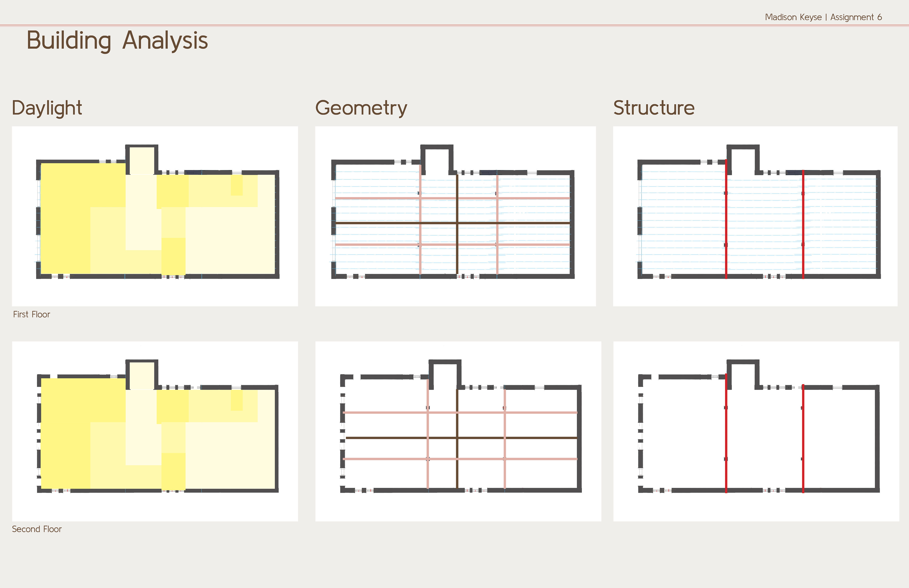Open second floor geometry plan thumbnail

click(458, 431)
